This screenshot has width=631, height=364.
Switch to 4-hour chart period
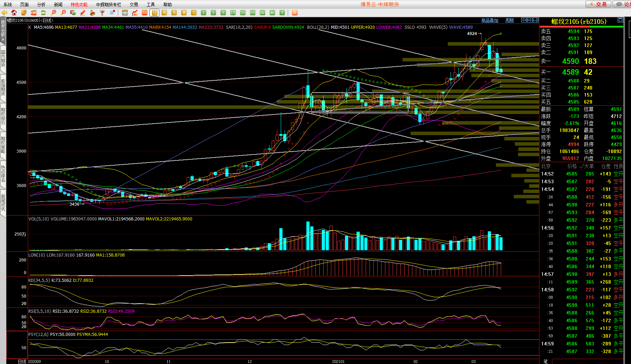coord(272,13)
